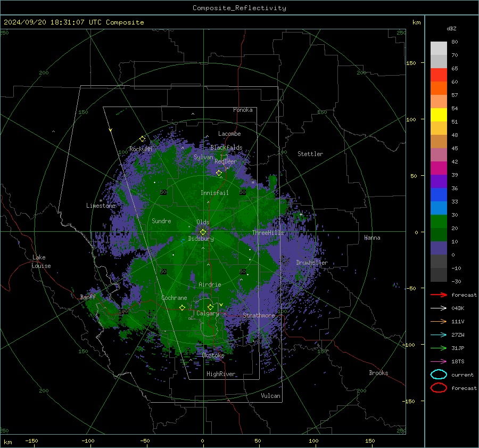The width and height of the screenshot is (479, 448).
Task: Click the Cochrane label on map
Action: point(174,298)
